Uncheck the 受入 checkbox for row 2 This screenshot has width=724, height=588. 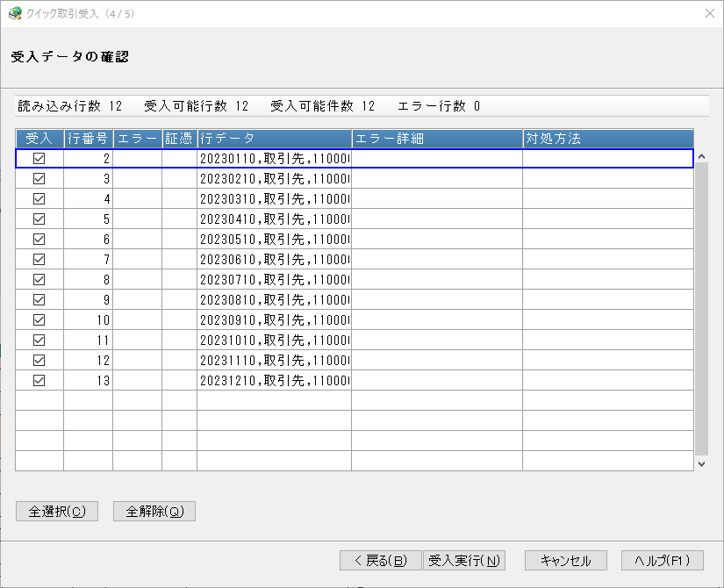(39, 159)
